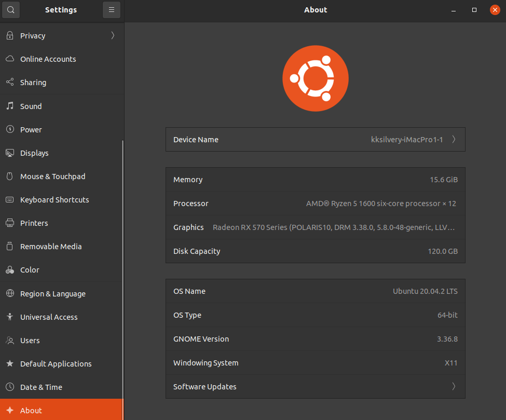Click the Sharing icon in sidebar

pos(10,82)
